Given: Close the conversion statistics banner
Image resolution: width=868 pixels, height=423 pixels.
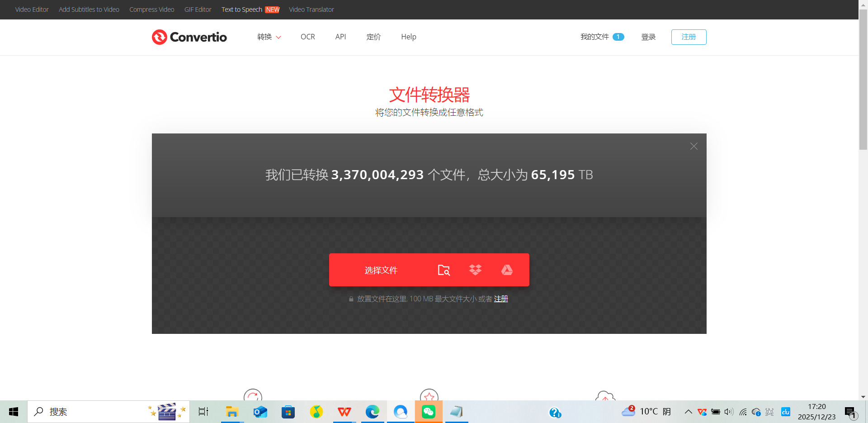Looking at the screenshot, I should coord(694,146).
